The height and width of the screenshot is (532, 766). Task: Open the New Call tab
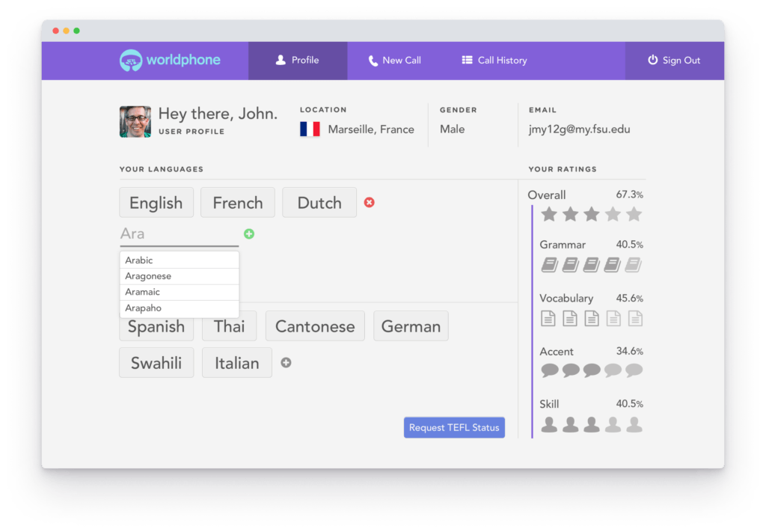(x=394, y=60)
